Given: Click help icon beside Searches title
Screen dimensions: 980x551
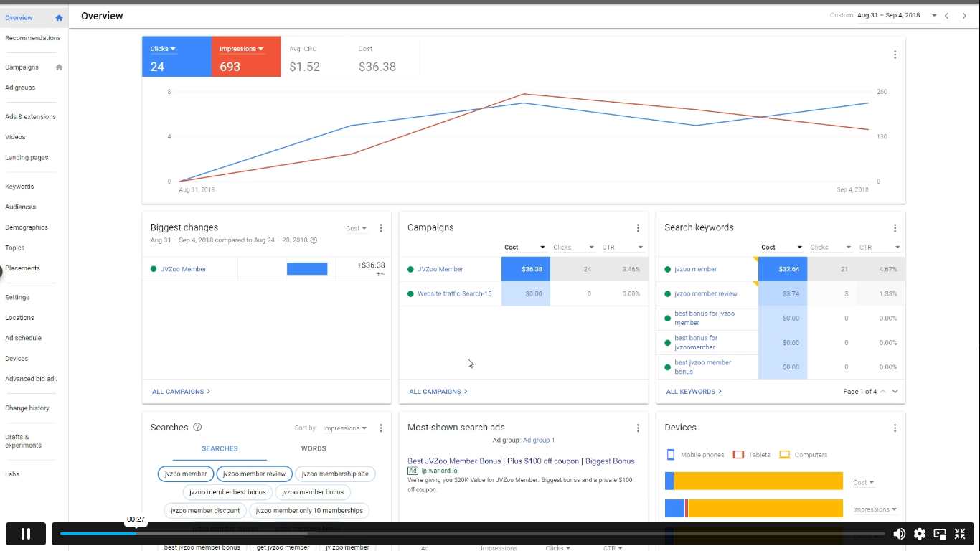Looking at the screenshot, I should (x=197, y=428).
